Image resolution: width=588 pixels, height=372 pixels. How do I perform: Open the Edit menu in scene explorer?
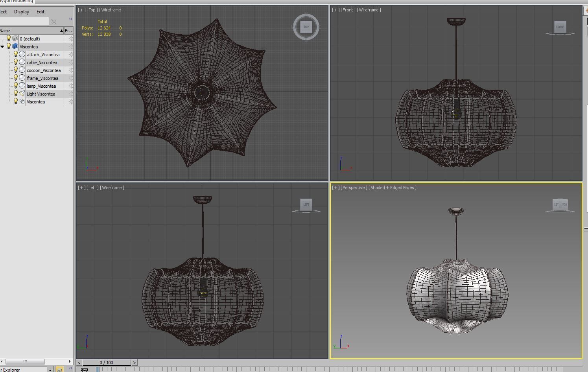(41, 12)
